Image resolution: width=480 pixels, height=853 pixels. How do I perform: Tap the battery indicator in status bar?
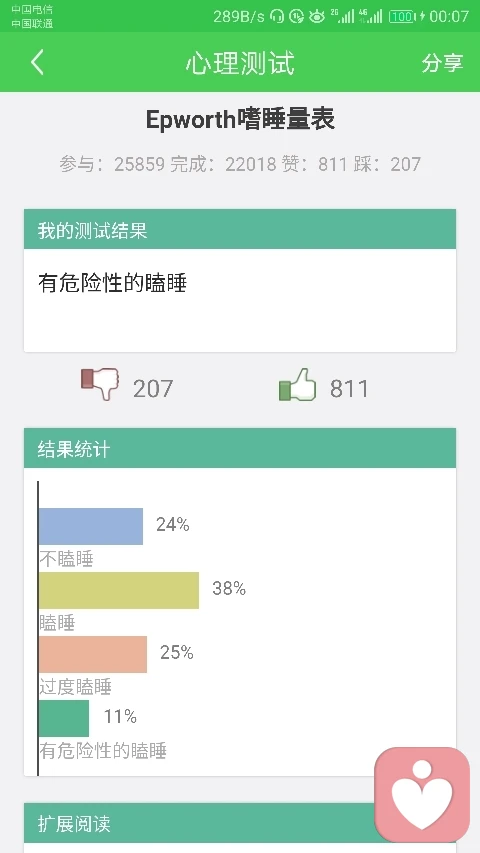pos(402,16)
